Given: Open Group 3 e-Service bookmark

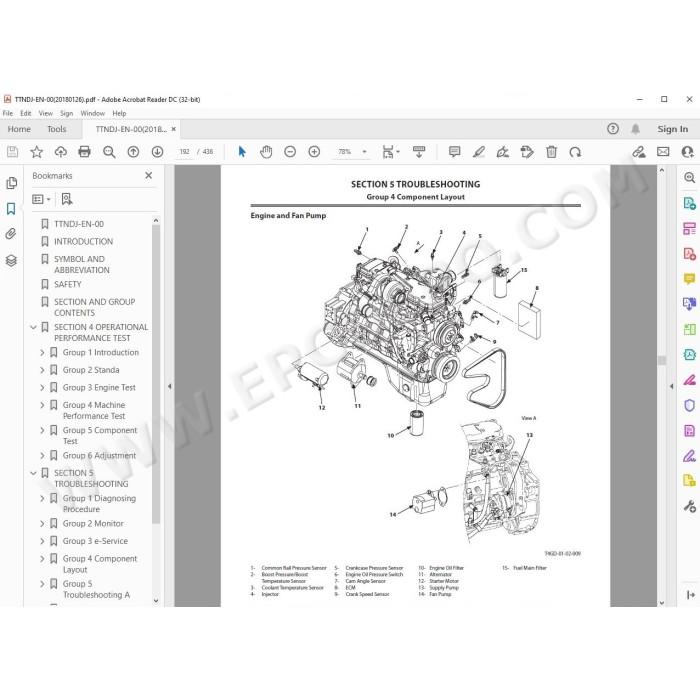Looking at the screenshot, I should (x=95, y=541).
